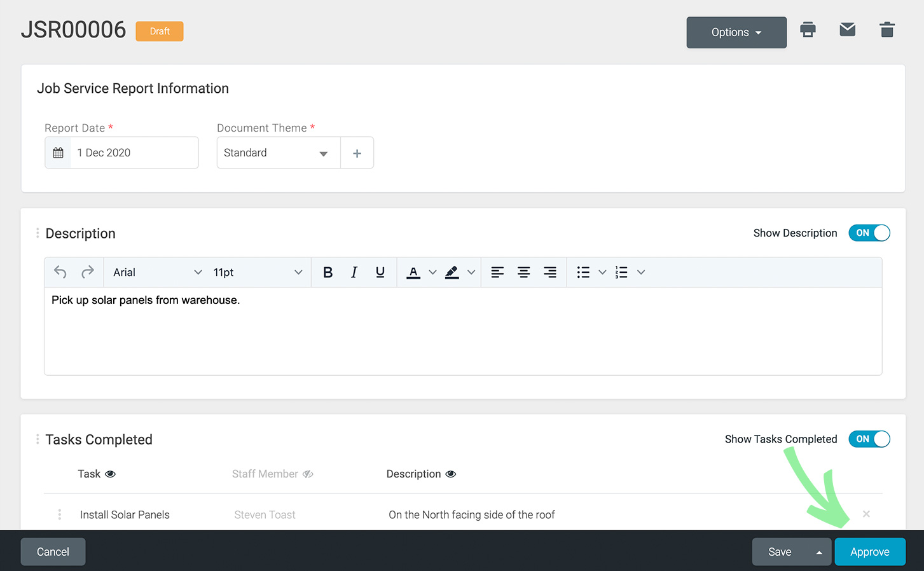This screenshot has height=571, width=924.
Task: Align text right
Action: [549, 272]
